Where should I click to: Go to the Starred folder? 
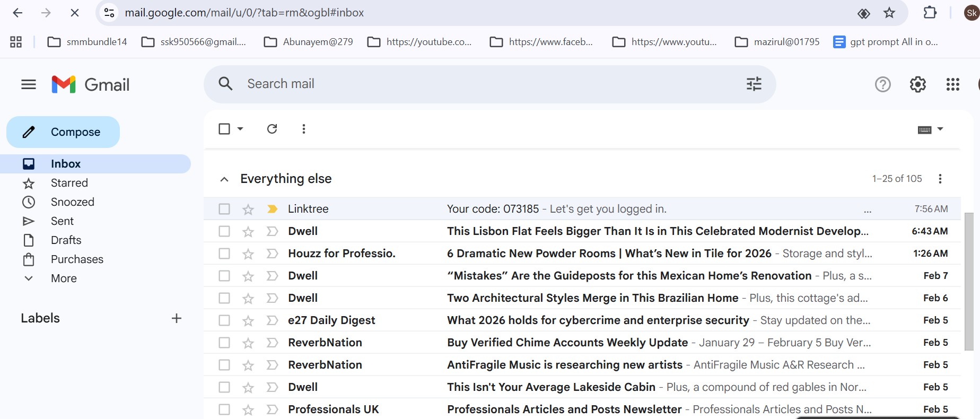click(x=69, y=183)
